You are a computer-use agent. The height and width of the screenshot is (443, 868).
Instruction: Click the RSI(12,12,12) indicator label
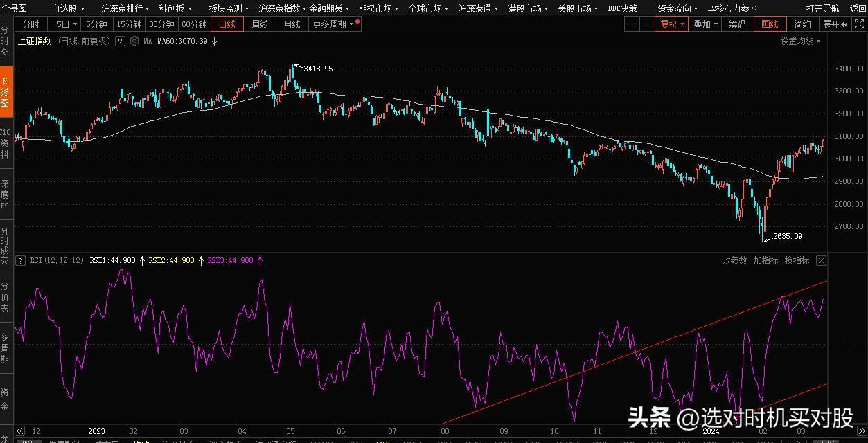(x=57, y=261)
